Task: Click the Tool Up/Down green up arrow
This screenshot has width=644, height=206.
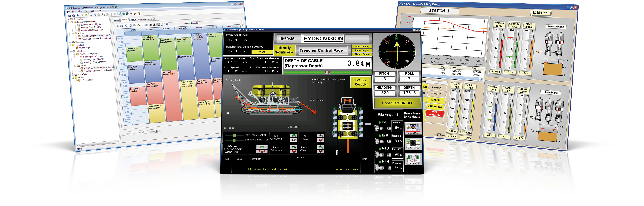Action: point(294,136)
